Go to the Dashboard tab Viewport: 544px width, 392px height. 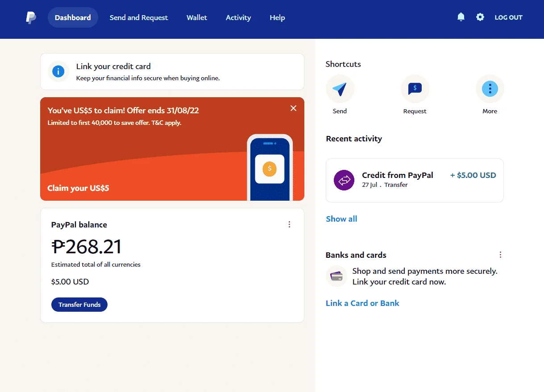point(73,17)
